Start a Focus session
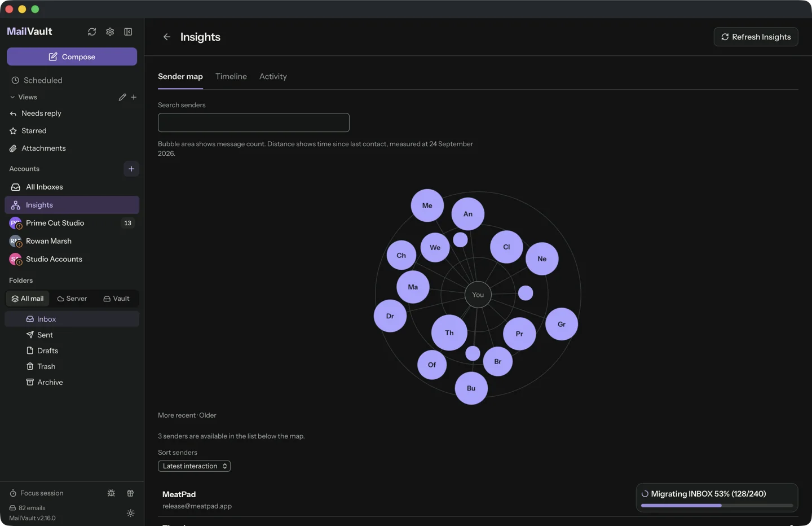This screenshot has height=526, width=812. (x=37, y=493)
